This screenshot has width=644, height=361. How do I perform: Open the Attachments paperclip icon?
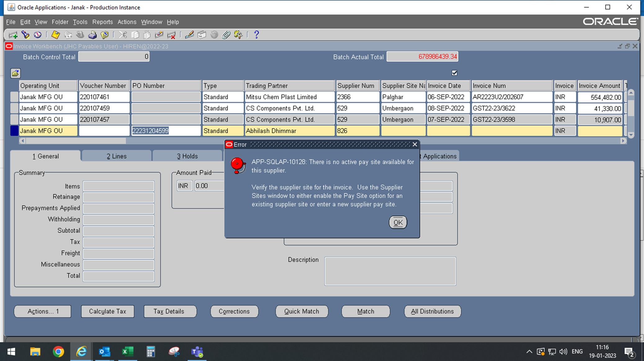227,35
